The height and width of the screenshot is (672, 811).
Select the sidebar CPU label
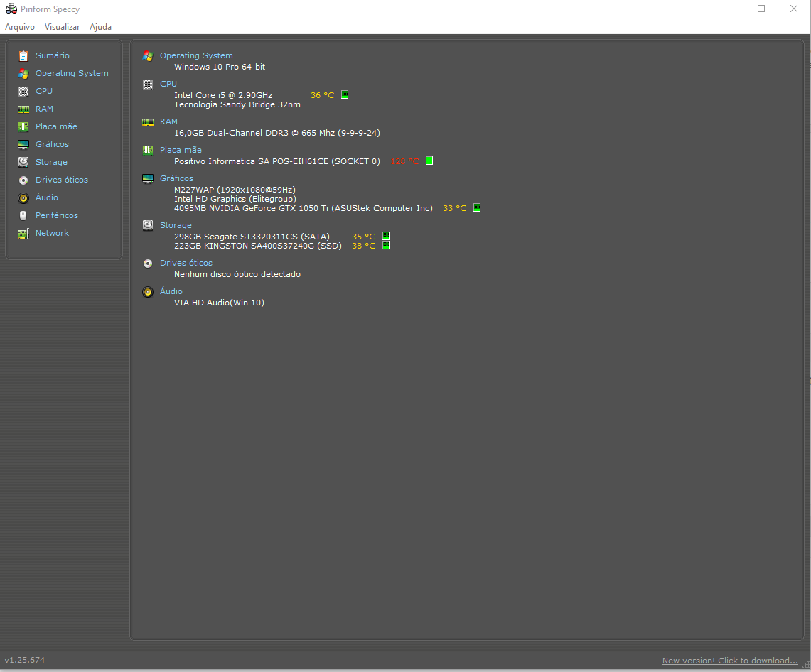44,91
